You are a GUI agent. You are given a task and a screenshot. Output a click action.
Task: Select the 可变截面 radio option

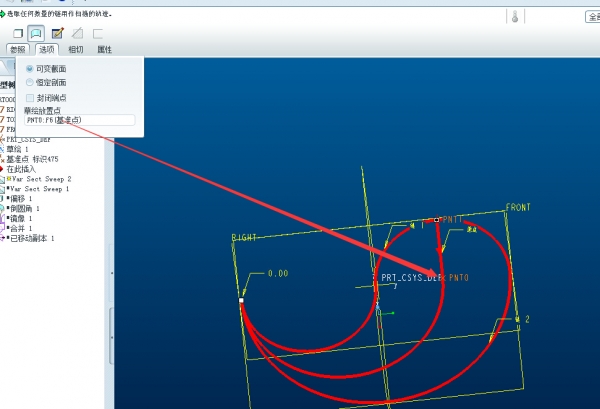click(30, 68)
